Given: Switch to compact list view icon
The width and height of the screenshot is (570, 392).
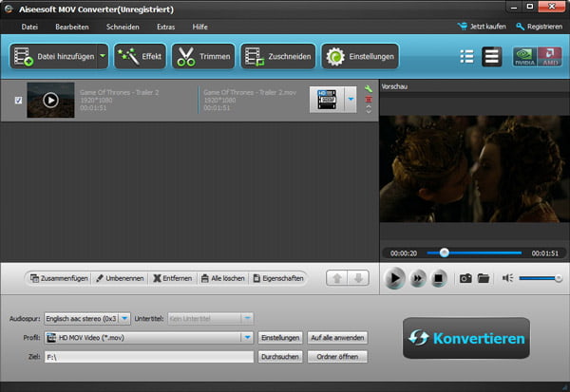Looking at the screenshot, I should pos(466,56).
